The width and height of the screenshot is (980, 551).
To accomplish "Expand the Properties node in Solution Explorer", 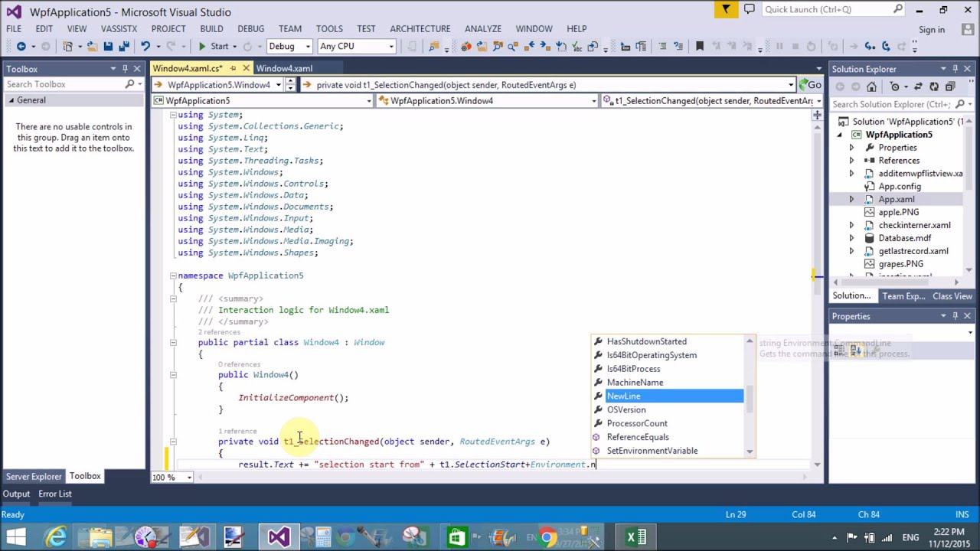I will (851, 148).
